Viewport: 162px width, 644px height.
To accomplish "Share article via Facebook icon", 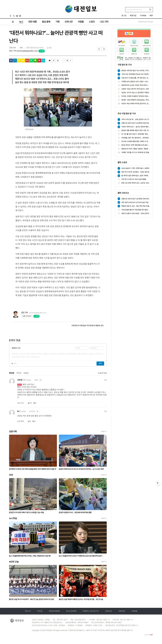I will pos(11,60).
